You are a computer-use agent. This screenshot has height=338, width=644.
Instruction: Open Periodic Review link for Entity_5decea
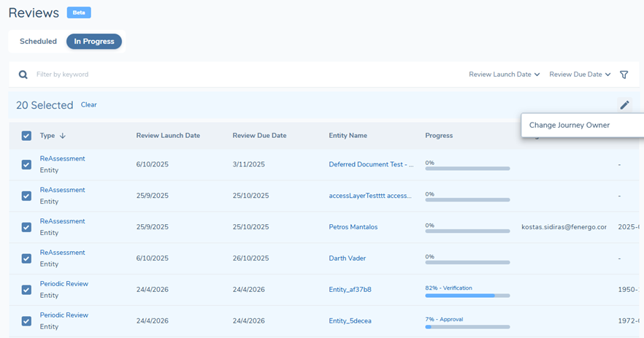coord(64,315)
